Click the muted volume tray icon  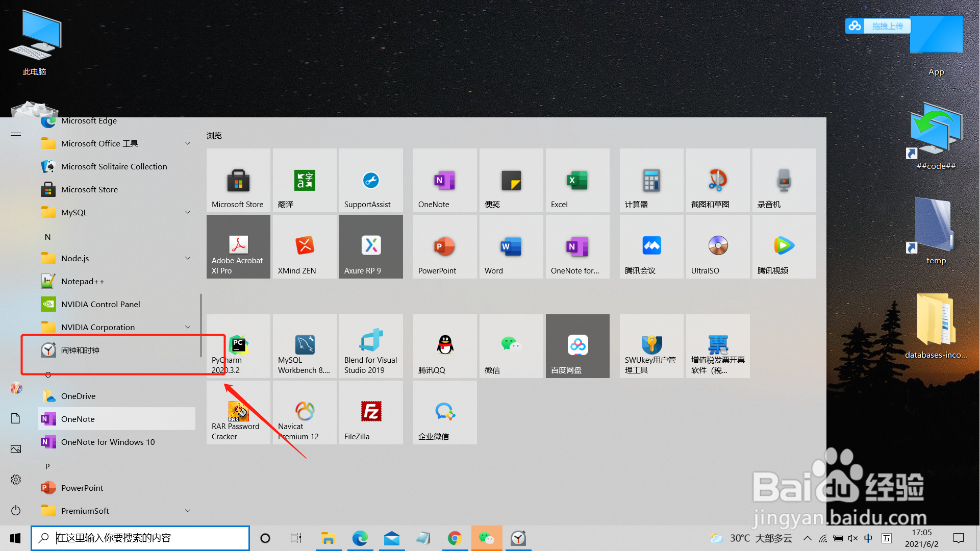tap(852, 538)
